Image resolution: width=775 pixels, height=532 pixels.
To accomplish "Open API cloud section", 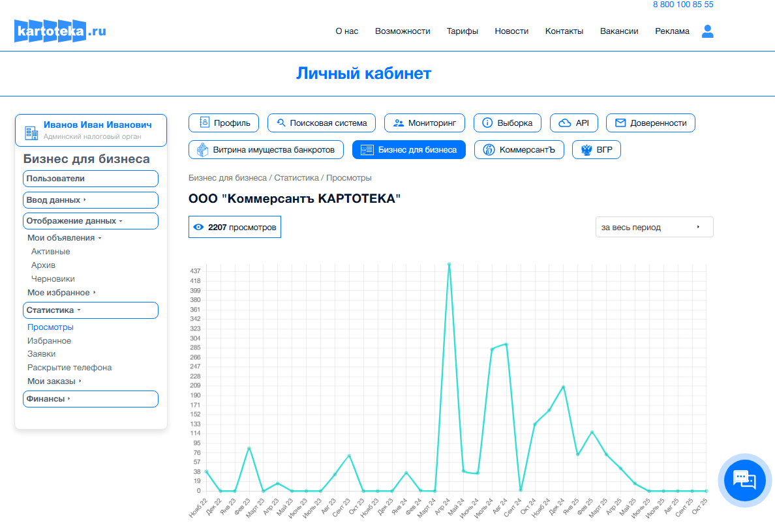I will pyautogui.click(x=573, y=123).
